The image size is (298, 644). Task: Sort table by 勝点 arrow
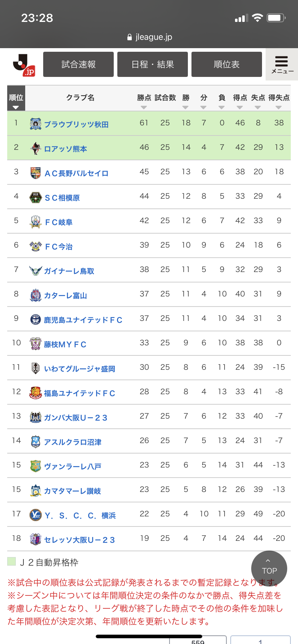tap(144, 107)
